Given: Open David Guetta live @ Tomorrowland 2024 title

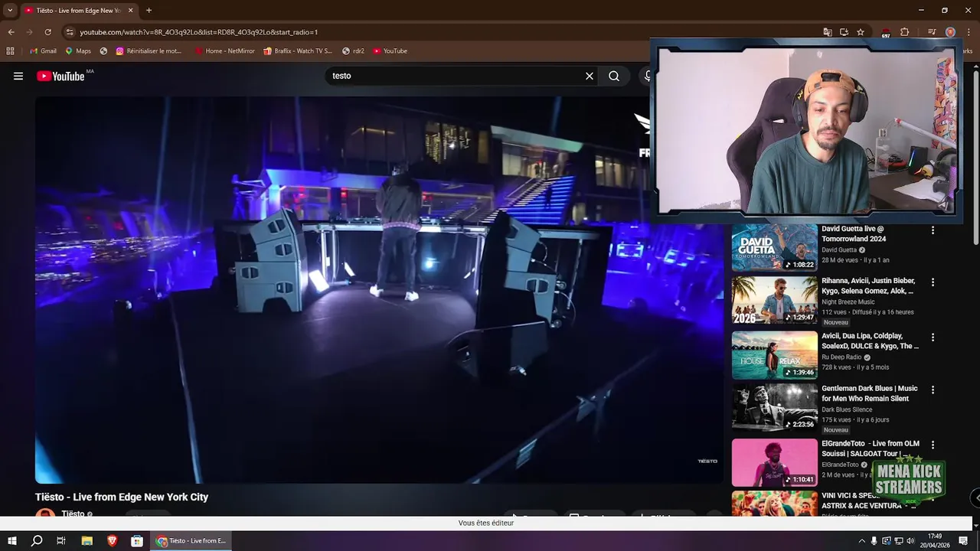Looking at the screenshot, I should pyautogui.click(x=854, y=233).
